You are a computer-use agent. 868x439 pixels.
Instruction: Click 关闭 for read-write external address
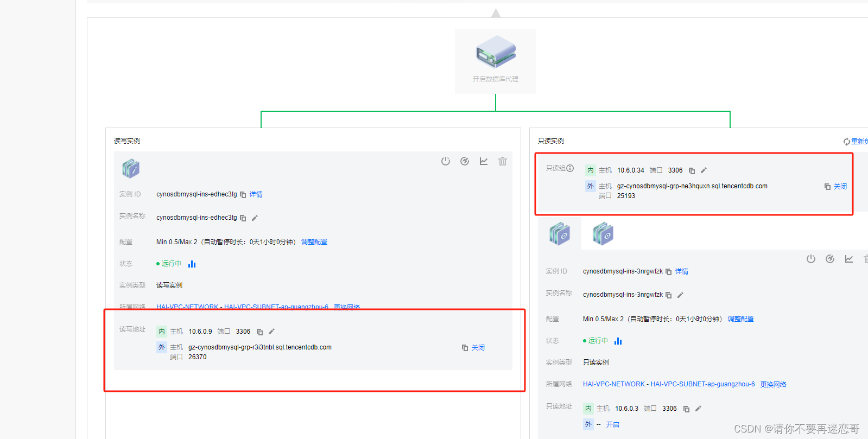pos(478,348)
